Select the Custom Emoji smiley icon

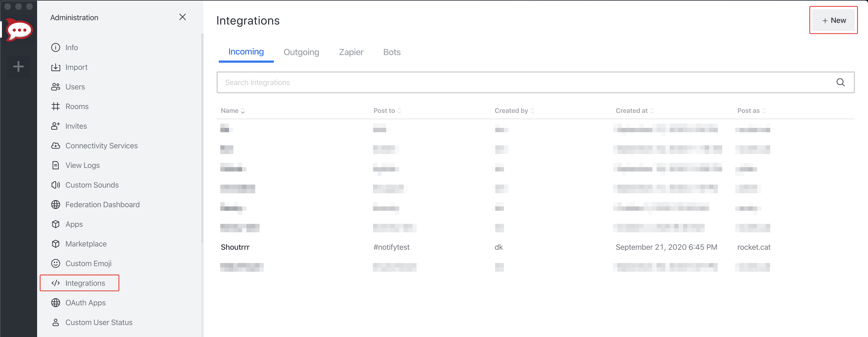[88, 263]
